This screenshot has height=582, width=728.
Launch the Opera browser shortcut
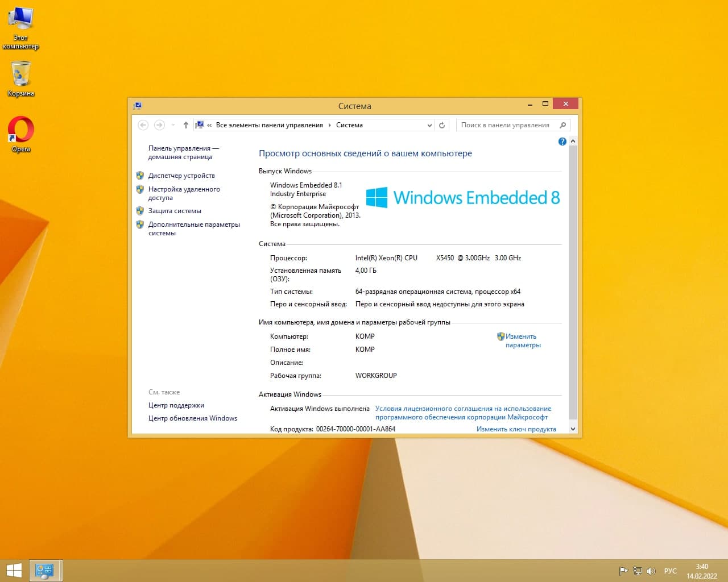pyautogui.click(x=21, y=135)
